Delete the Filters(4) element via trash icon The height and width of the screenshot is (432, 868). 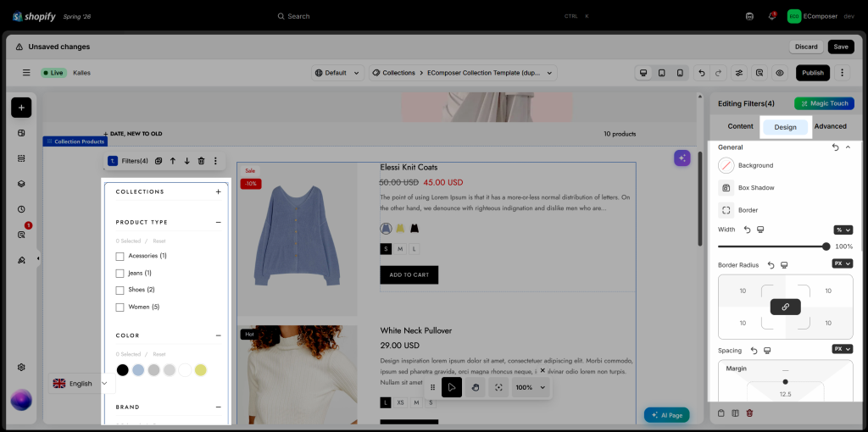pyautogui.click(x=201, y=161)
